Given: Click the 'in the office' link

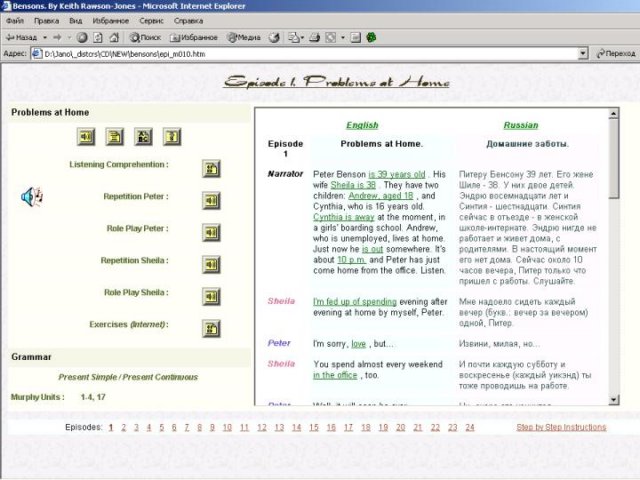Looking at the screenshot, I should point(335,375).
